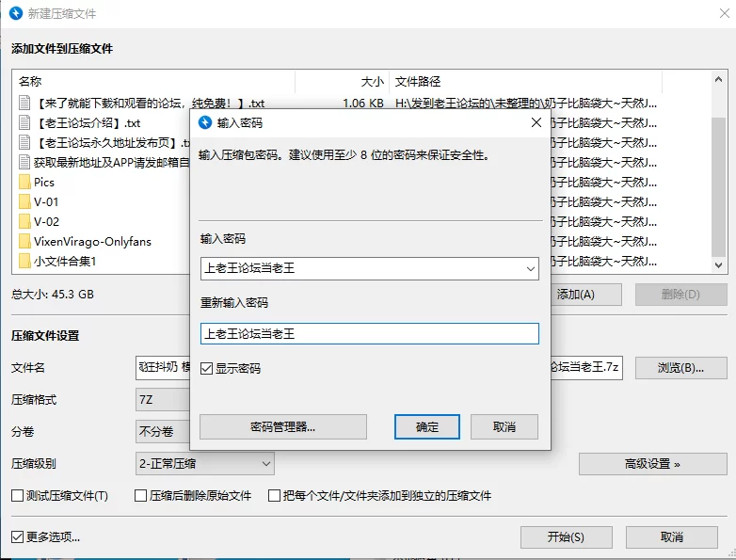Select the V-01 folder icon
Image resolution: width=736 pixels, height=560 pixels.
(x=24, y=201)
